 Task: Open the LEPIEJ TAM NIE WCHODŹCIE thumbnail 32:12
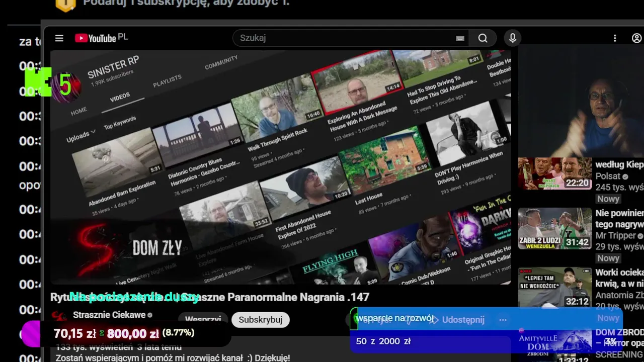pyautogui.click(x=555, y=288)
